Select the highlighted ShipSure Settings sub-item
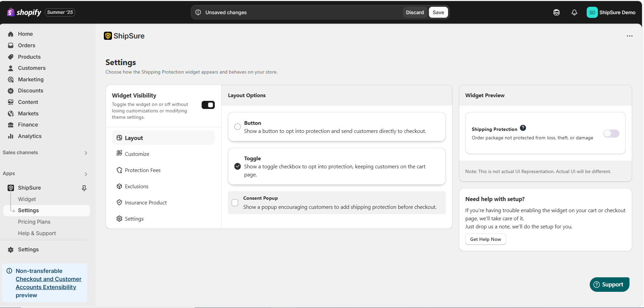This screenshot has height=308, width=644. click(x=47, y=211)
